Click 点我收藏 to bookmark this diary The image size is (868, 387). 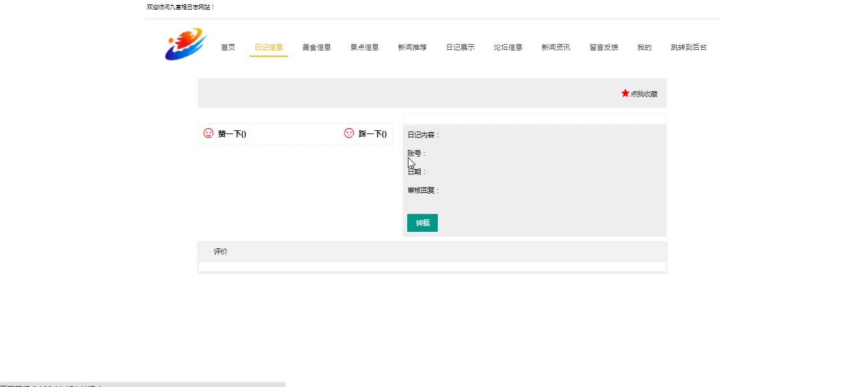coord(645,93)
